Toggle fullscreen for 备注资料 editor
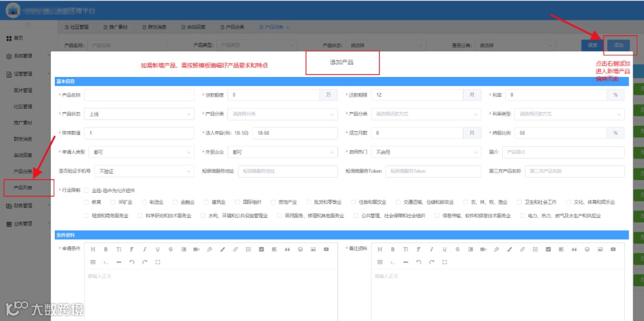This screenshot has height=321, width=644. click(x=445, y=262)
